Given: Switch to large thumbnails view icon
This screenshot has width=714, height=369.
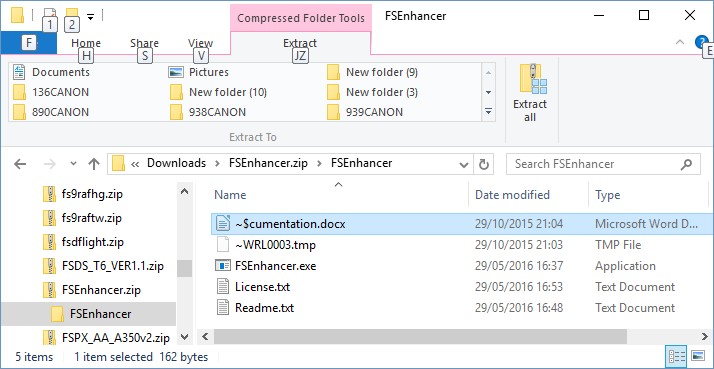Looking at the screenshot, I should coord(698,356).
